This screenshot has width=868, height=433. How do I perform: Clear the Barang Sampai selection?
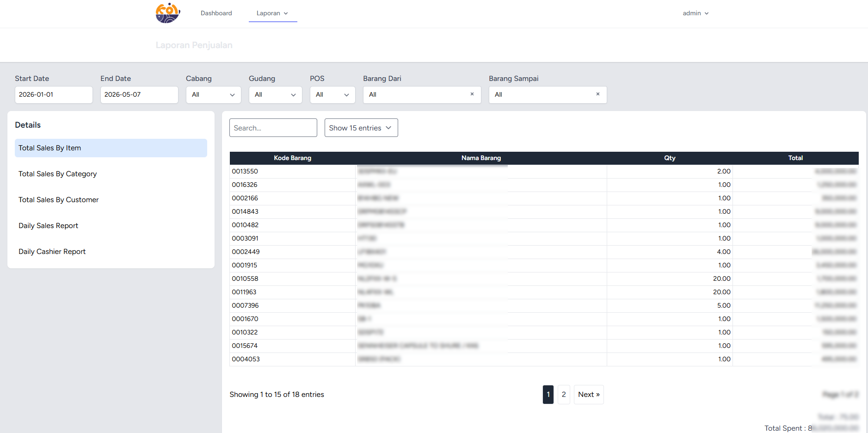click(598, 94)
